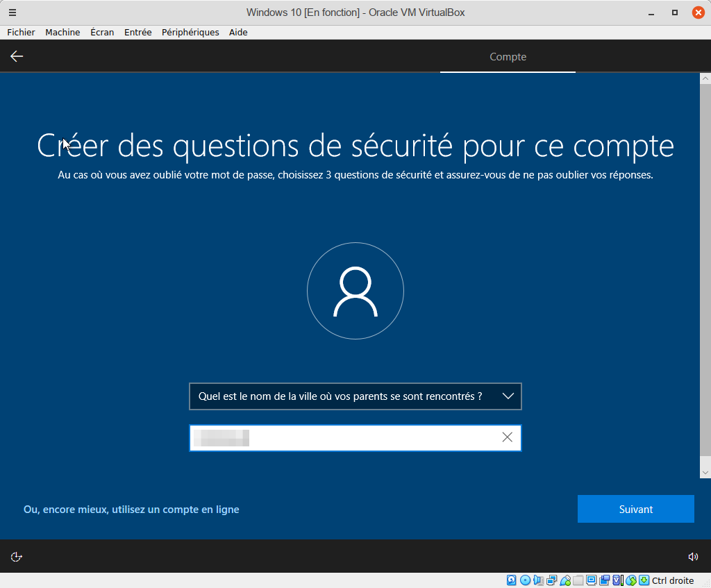Click the use an online account link
Screen dimensions: 711x588
click(x=131, y=510)
